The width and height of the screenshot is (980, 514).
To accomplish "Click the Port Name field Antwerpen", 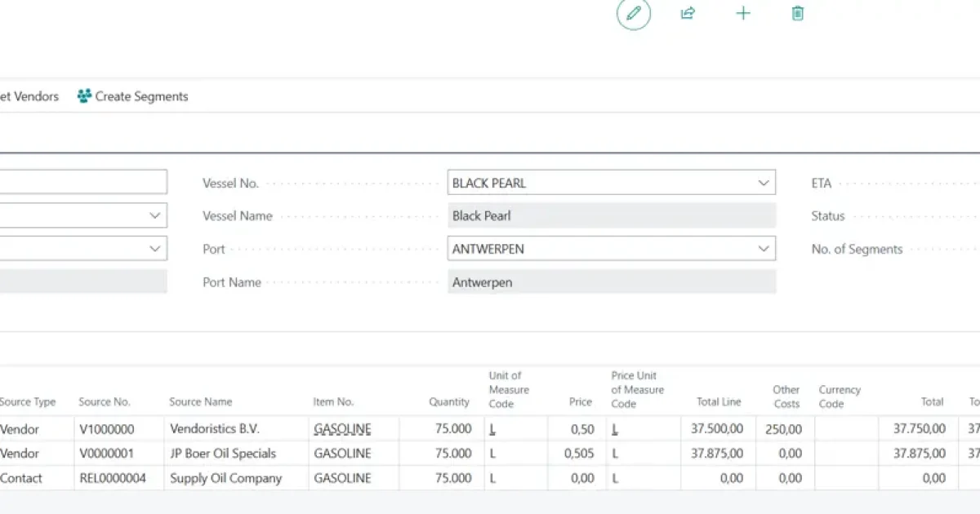I will coord(611,282).
